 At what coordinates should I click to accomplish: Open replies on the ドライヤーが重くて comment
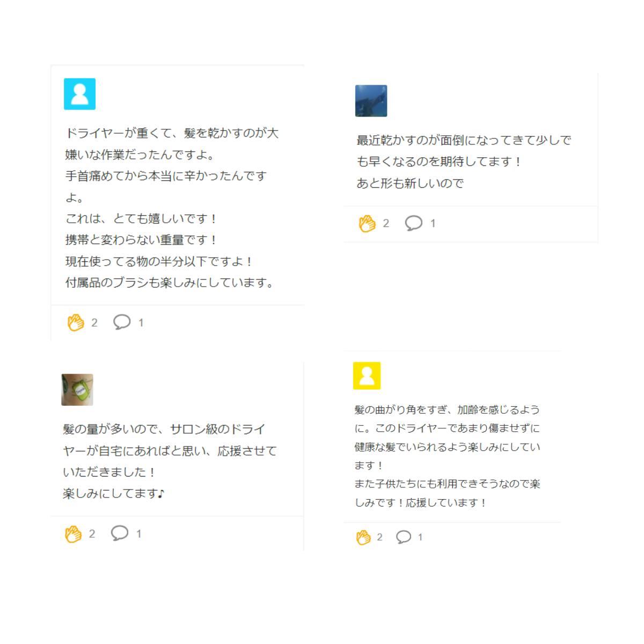(x=122, y=322)
